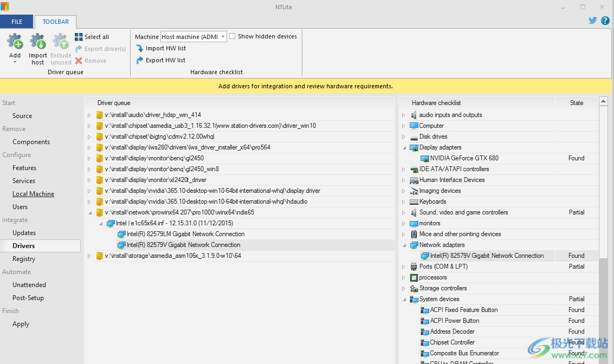Click the State column header
Image resolution: width=614 pixels, height=364 pixels.
click(x=577, y=103)
